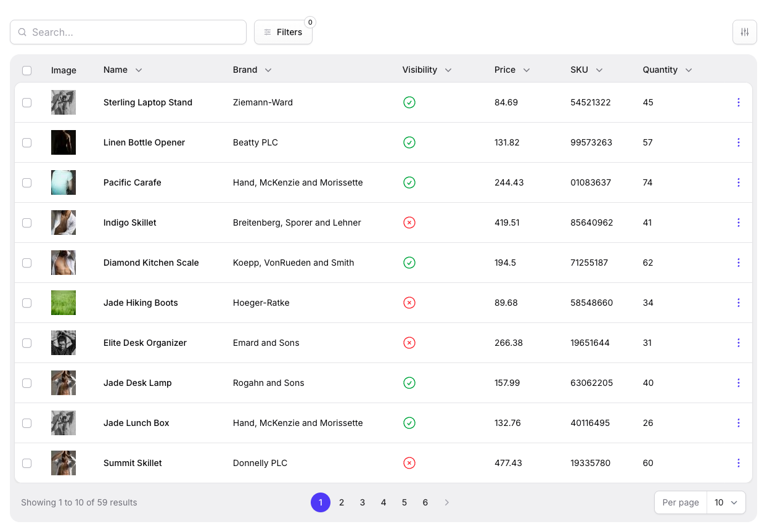The width and height of the screenshot is (767, 532).
Task: Click green visibility check for Pacific Carafe
Action: (x=409, y=182)
